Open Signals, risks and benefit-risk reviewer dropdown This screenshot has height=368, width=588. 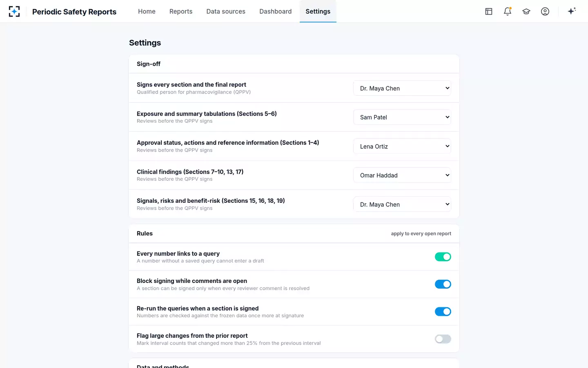402,204
